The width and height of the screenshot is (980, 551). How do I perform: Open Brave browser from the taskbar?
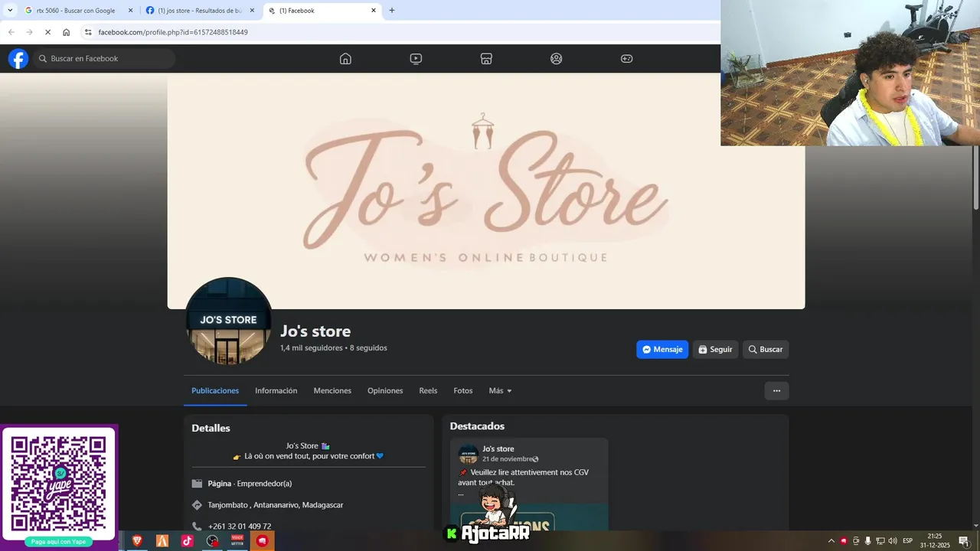(x=137, y=541)
